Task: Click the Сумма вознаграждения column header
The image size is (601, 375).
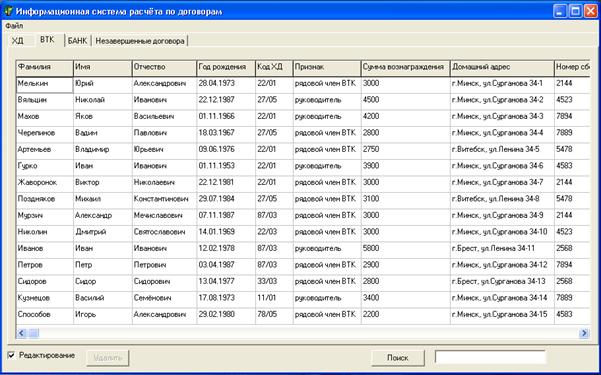Action: pyautogui.click(x=406, y=68)
